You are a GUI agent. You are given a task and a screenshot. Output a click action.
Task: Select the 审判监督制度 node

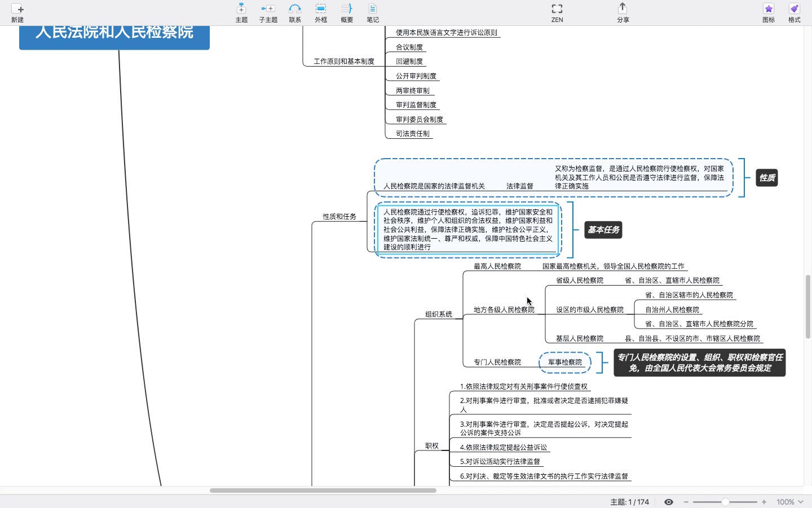click(x=416, y=105)
